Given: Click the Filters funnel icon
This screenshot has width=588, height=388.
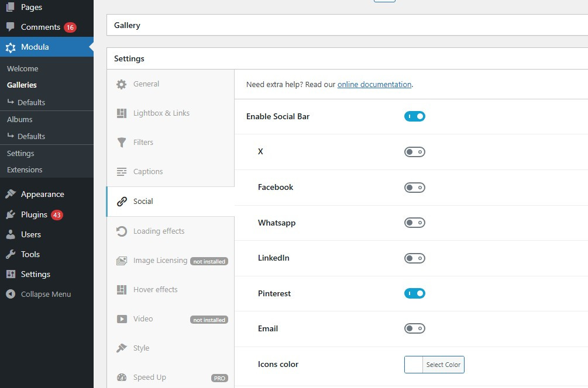Looking at the screenshot, I should (x=121, y=143).
